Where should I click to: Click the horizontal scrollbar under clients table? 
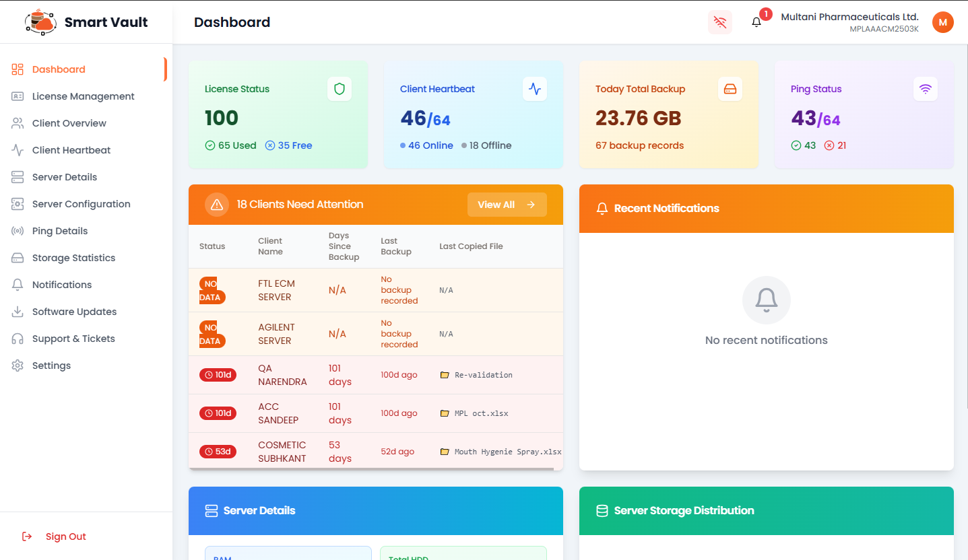point(370,468)
